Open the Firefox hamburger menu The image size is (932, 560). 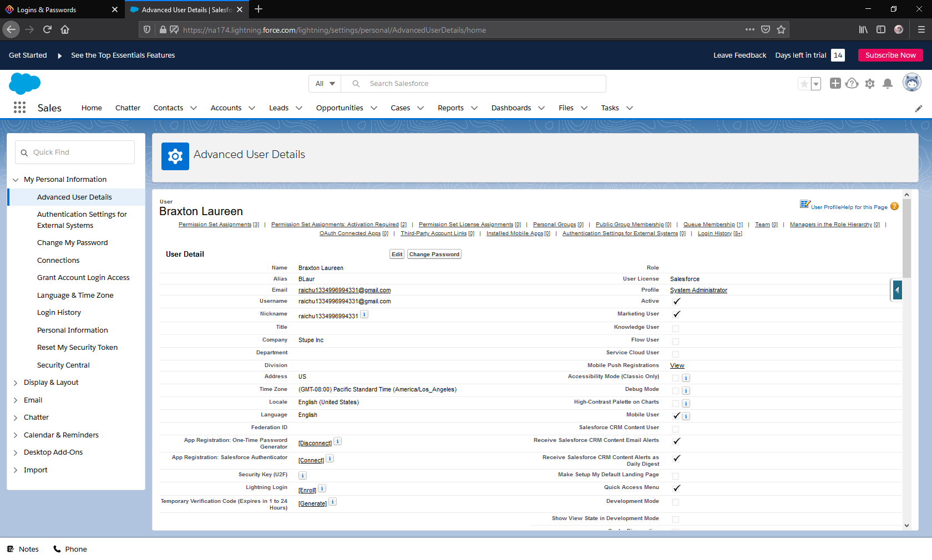click(921, 29)
